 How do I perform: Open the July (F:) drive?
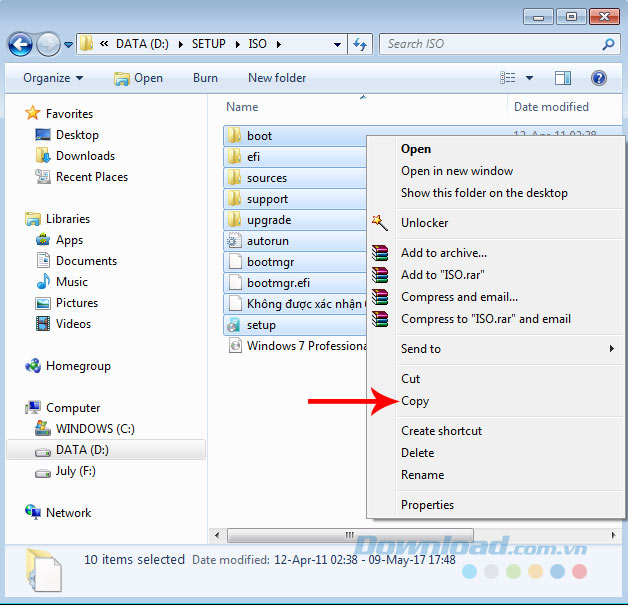point(65,471)
